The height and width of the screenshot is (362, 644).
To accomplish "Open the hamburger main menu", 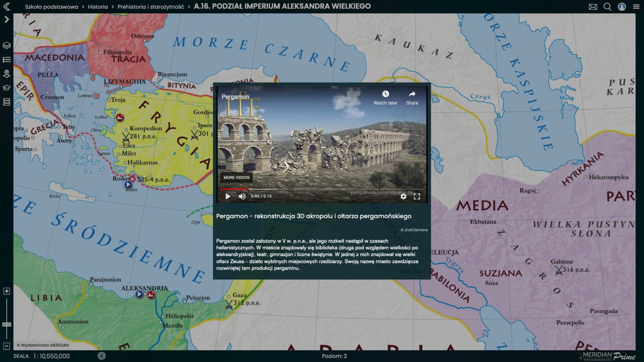I will (636, 7).
